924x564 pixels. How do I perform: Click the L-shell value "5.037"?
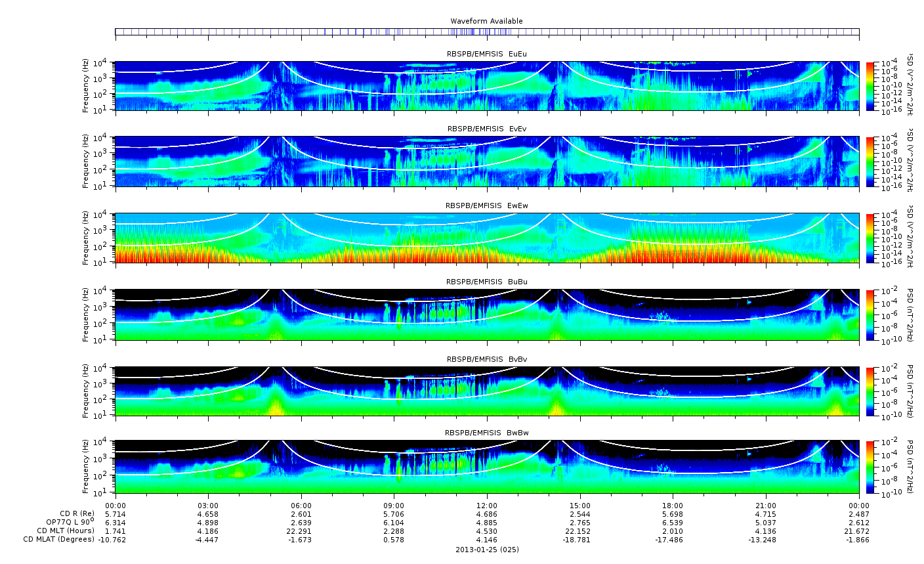(x=766, y=523)
